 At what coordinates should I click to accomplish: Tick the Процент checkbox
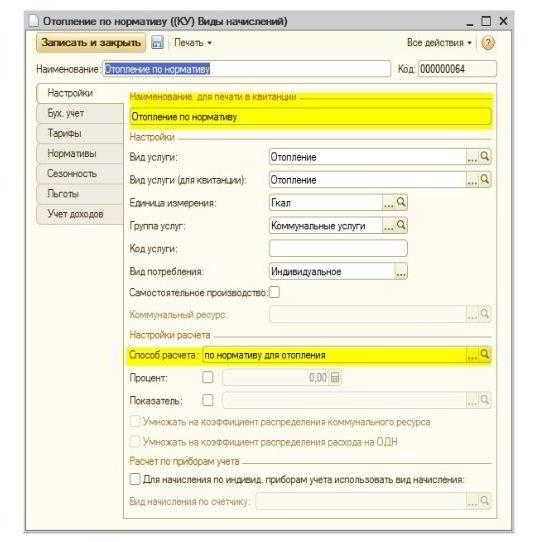pos(207,377)
